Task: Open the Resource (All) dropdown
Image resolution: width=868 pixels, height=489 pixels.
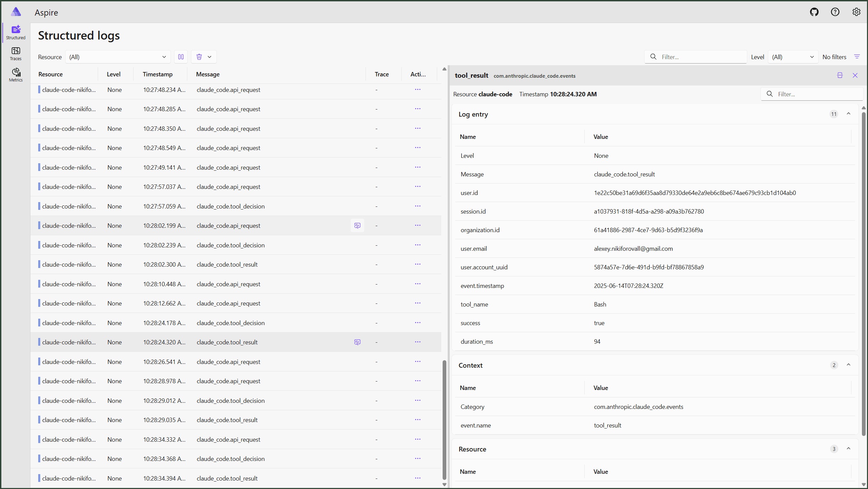Action: click(117, 57)
